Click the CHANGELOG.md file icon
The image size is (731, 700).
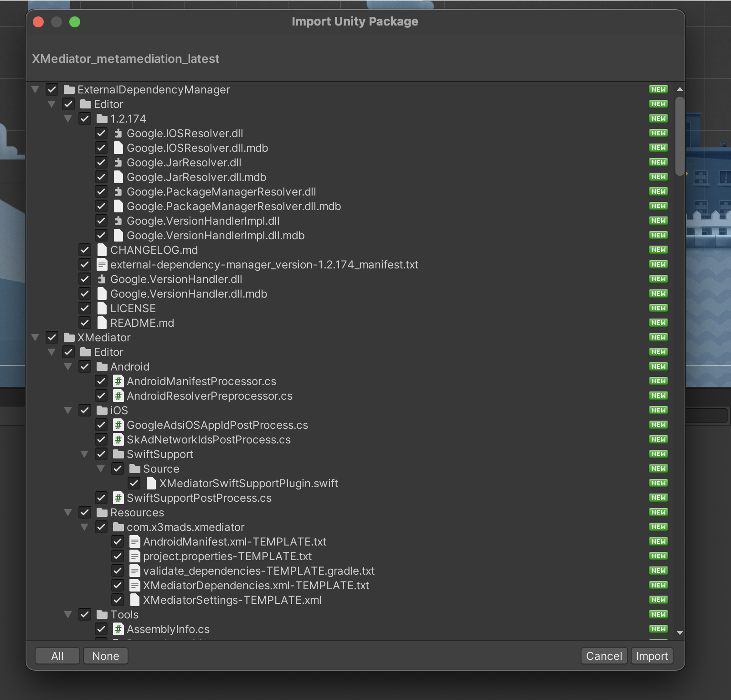[x=102, y=250]
